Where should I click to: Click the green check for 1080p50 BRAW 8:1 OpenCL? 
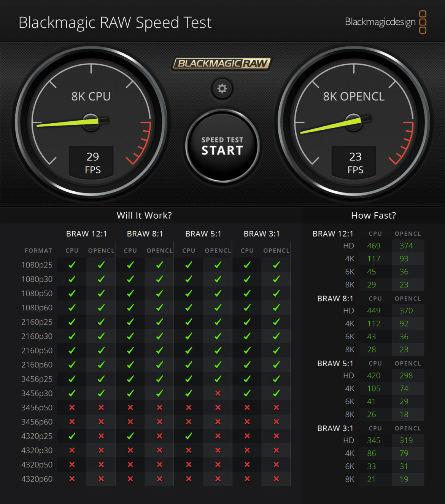(x=159, y=293)
